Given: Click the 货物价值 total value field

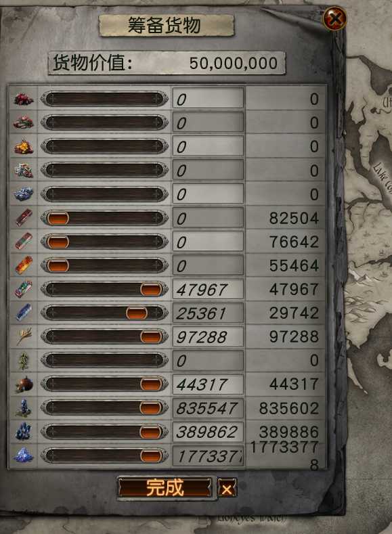Looking at the screenshot, I should [x=167, y=64].
